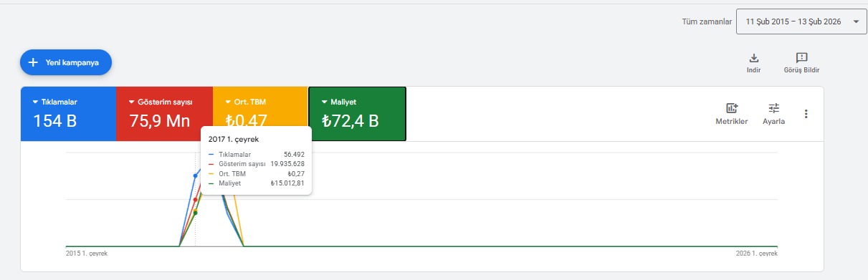This screenshot has height=280, width=868.
Task: Select the red Gösterim sayısı scorecard
Action: 164,113
